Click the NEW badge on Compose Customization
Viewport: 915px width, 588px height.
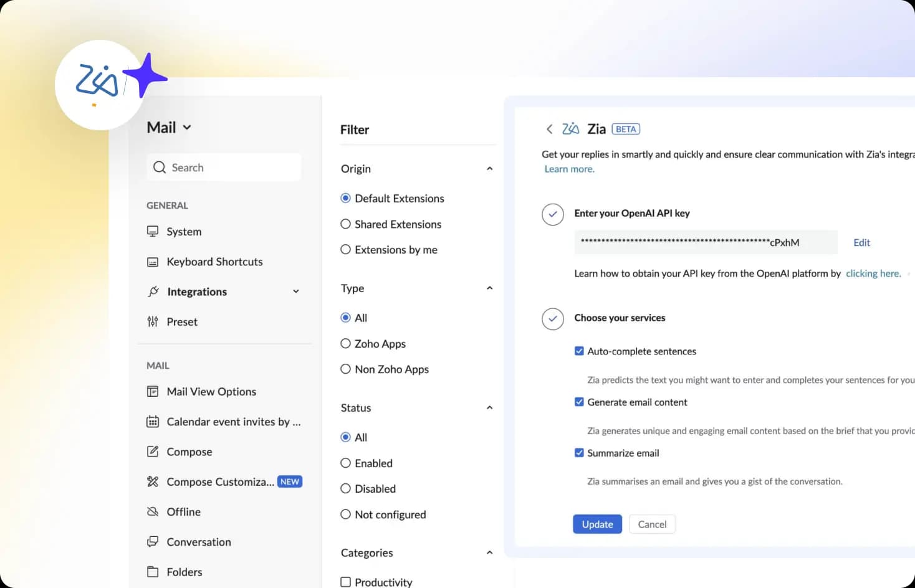click(290, 481)
